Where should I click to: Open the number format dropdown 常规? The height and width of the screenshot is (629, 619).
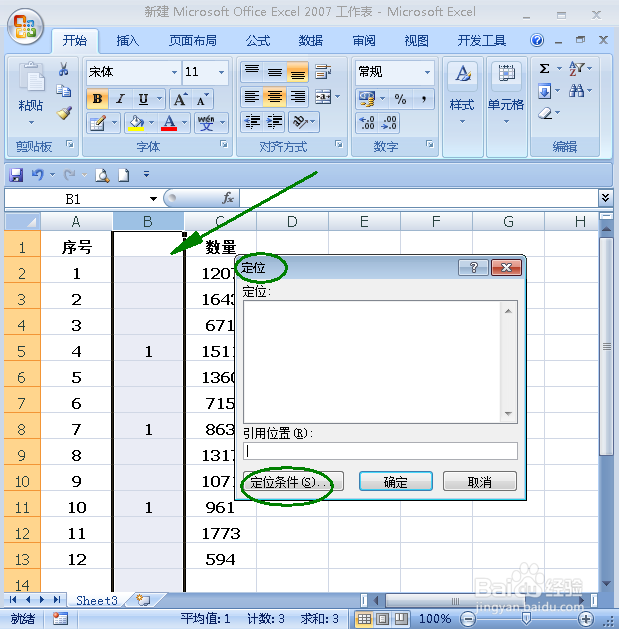tap(427, 72)
